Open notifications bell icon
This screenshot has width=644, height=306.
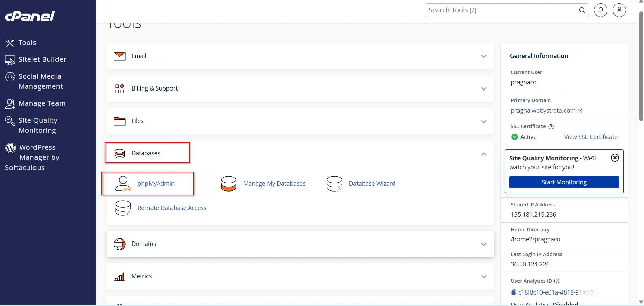601,10
